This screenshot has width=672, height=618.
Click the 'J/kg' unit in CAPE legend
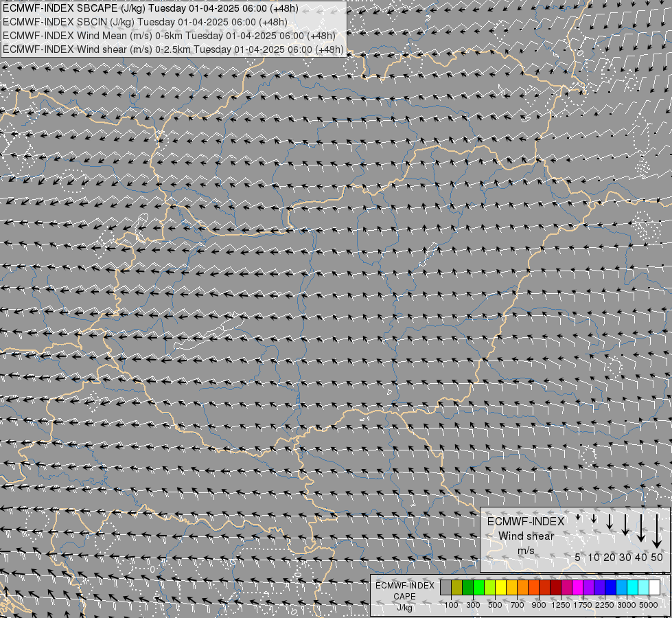(404, 608)
